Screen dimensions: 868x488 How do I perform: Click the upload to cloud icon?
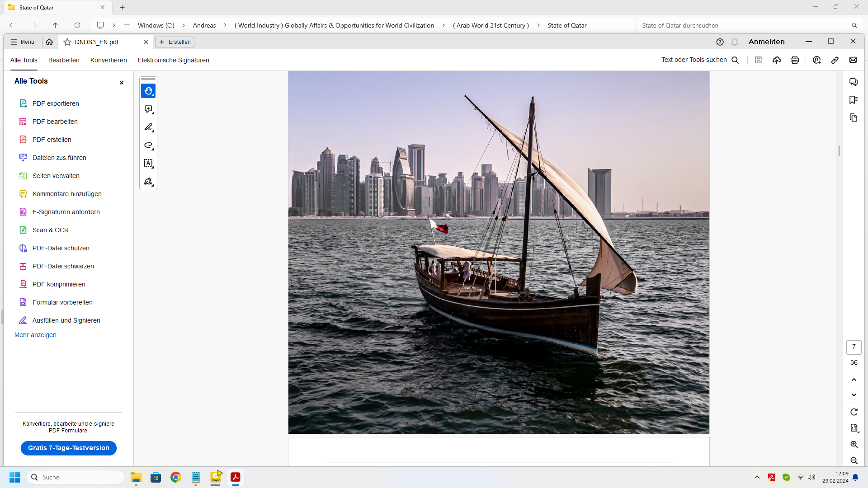tap(777, 60)
